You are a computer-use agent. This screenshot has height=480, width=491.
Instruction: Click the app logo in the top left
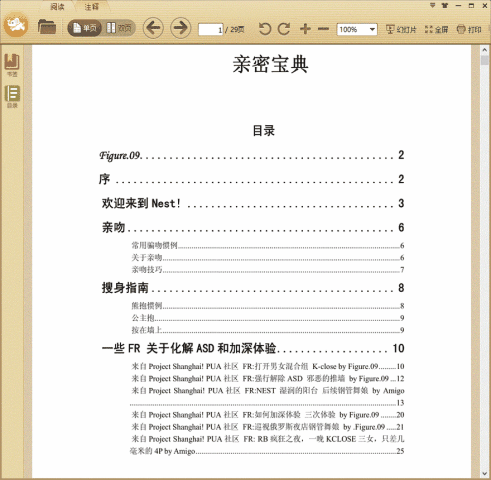point(16,25)
